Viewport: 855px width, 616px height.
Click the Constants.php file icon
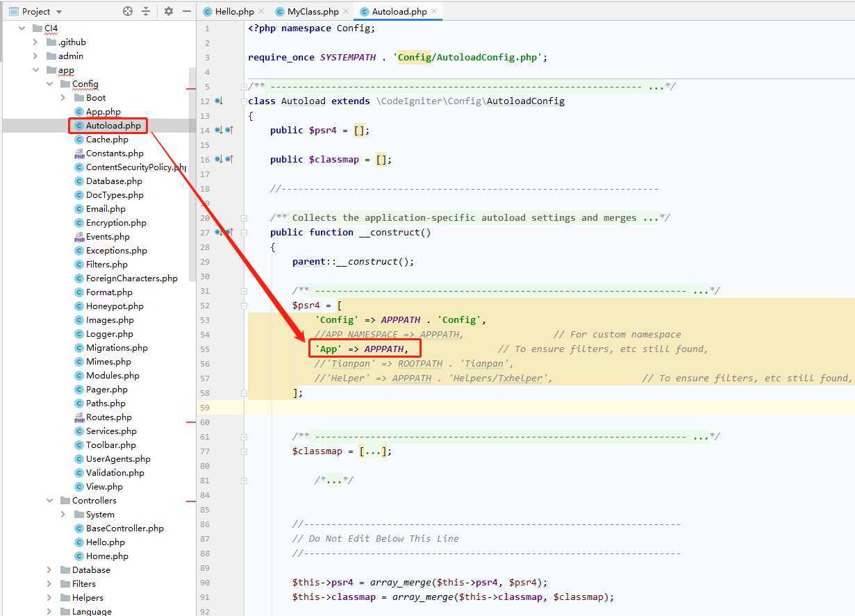click(x=79, y=153)
